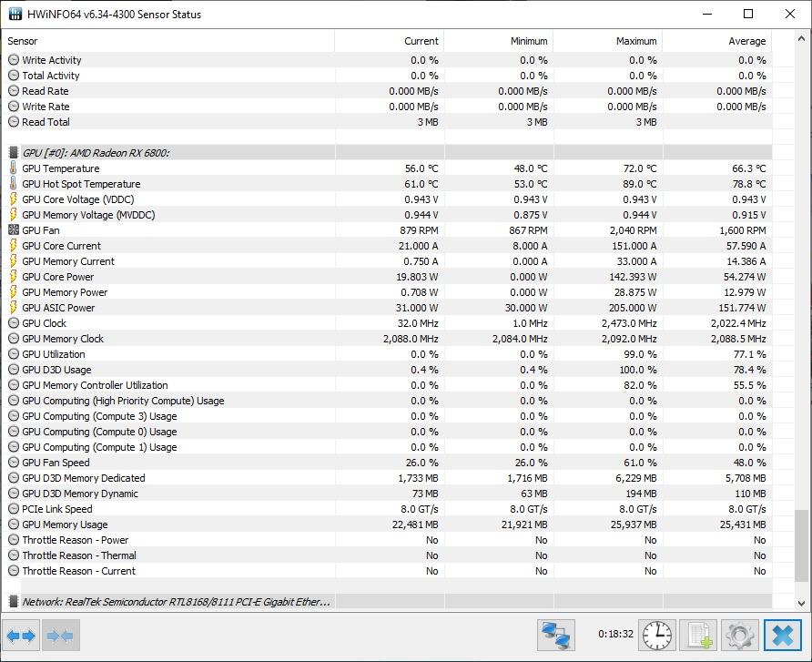
Task: Click the Maximum column header
Action: 608,41
